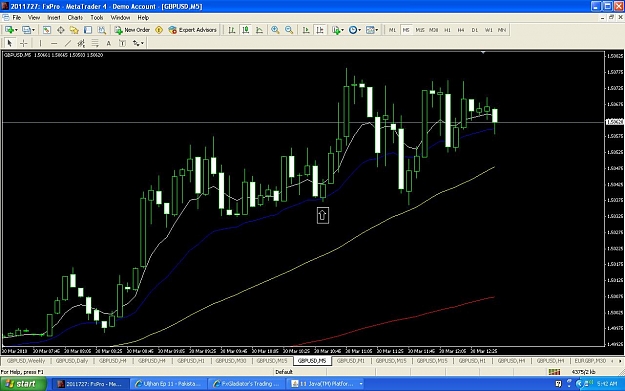Switch to Uljhan Ep 11 browser task
This screenshot has width=625, height=391.
168,384
